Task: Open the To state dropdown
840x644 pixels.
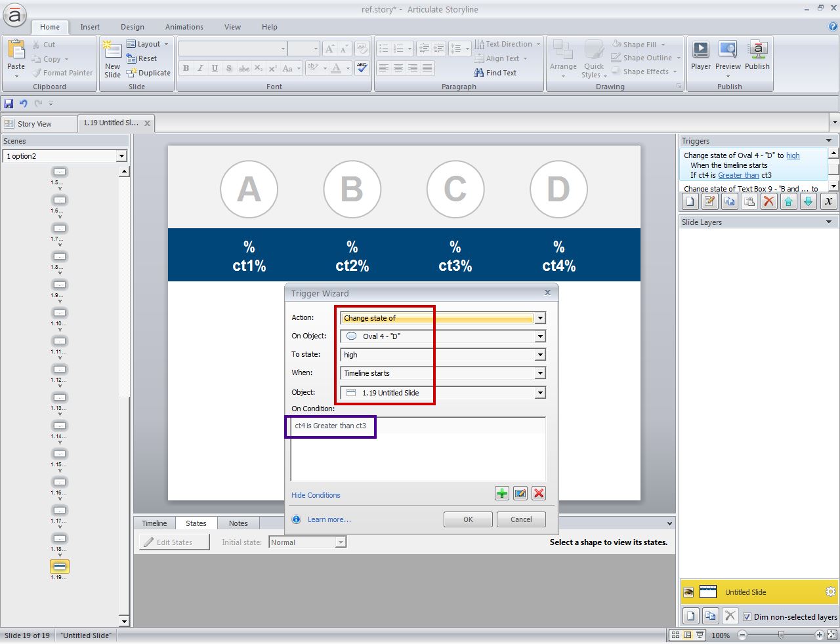Action: [540, 355]
